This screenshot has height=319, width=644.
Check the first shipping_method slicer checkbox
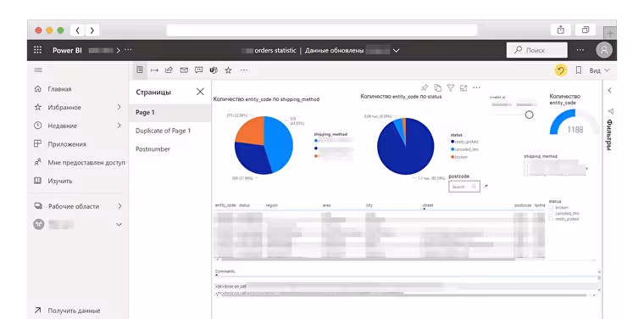click(x=526, y=163)
